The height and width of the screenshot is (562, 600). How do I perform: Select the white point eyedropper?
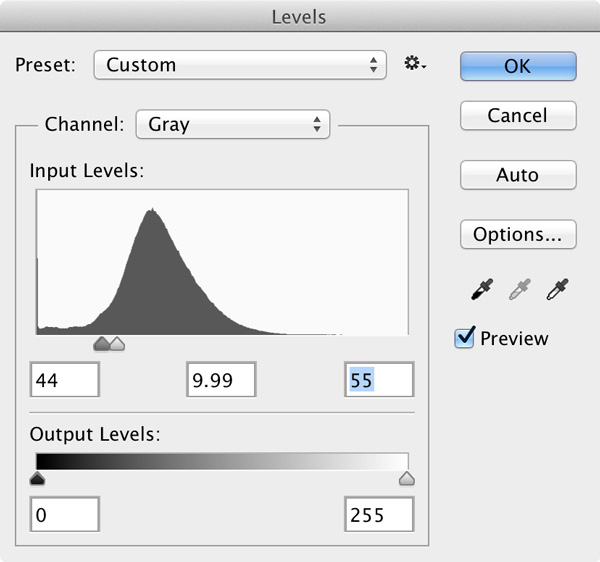coord(555,290)
